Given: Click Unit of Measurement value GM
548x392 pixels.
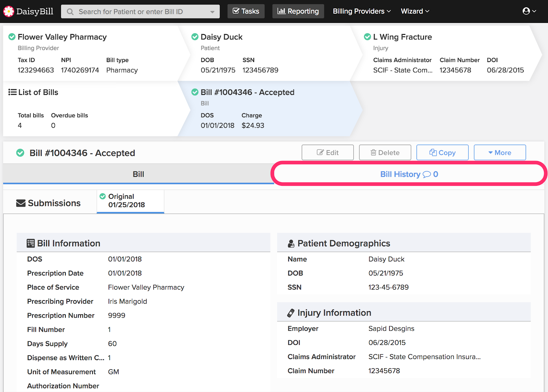Looking at the screenshot, I should (113, 372).
